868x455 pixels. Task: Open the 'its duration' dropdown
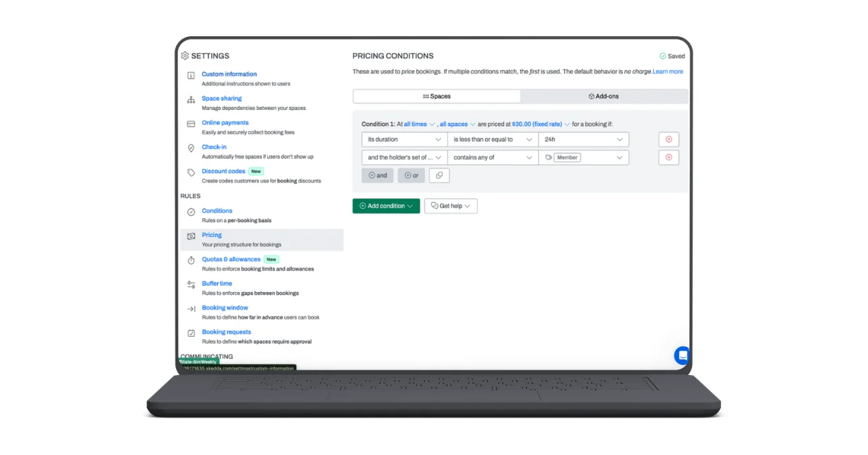(x=404, y=140)
